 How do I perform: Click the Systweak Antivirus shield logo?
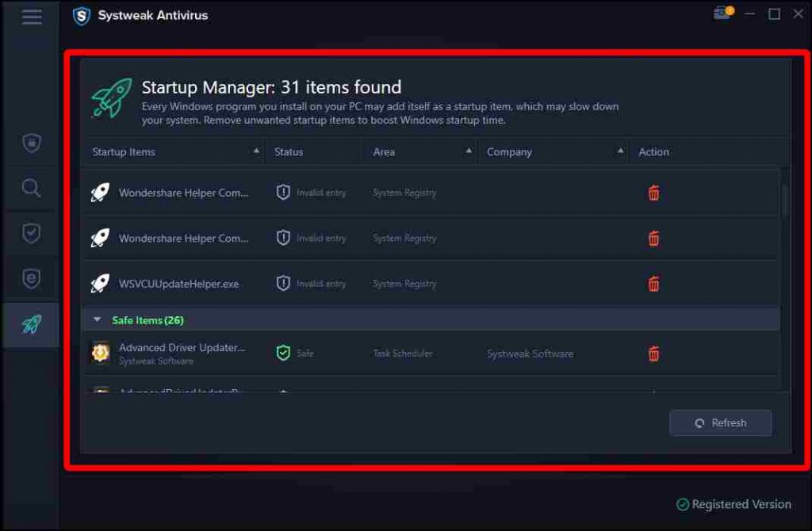[x=82, y=16]
